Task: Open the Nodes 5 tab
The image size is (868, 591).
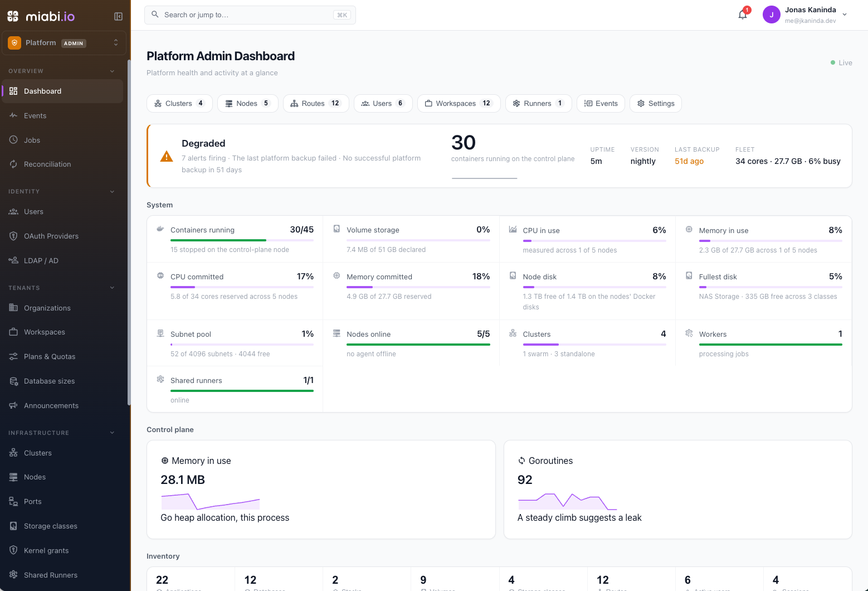Action: coord(247,103)
